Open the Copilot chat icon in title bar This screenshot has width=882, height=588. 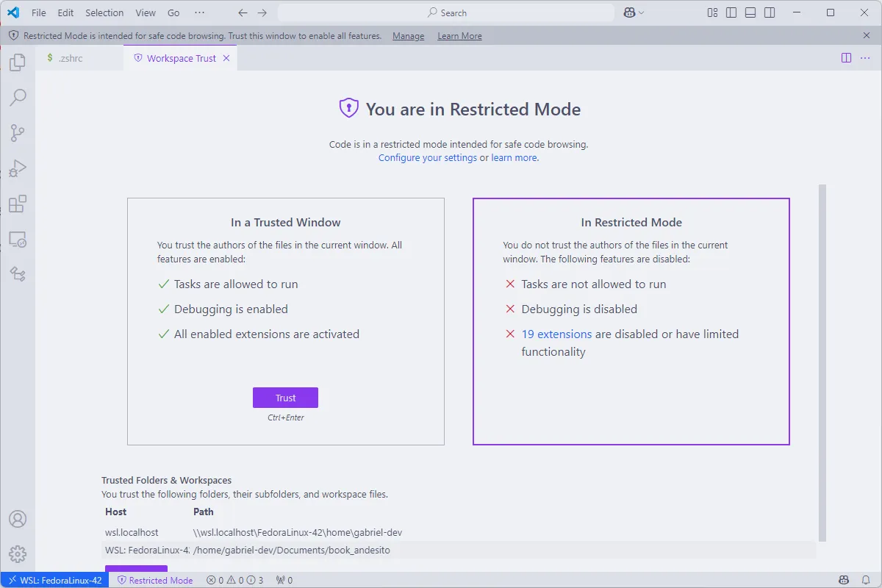629,12
